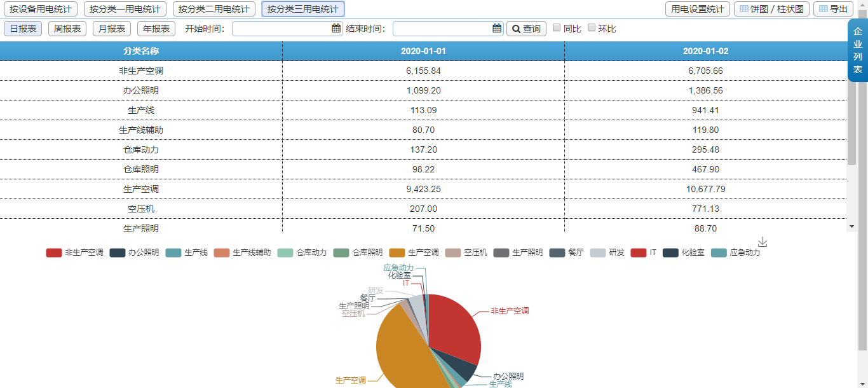The width and height of the screenshot is (868, 388).
Task: Click table icon on 饼图 / 柱状图 button
Action: (744, 9)
